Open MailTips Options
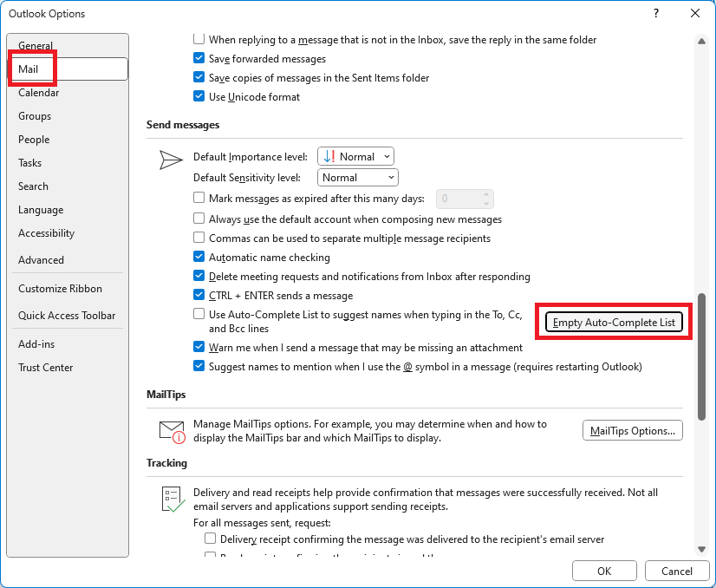Image resolution: width=716 pixels, height=588 pixels. (632, 430)
